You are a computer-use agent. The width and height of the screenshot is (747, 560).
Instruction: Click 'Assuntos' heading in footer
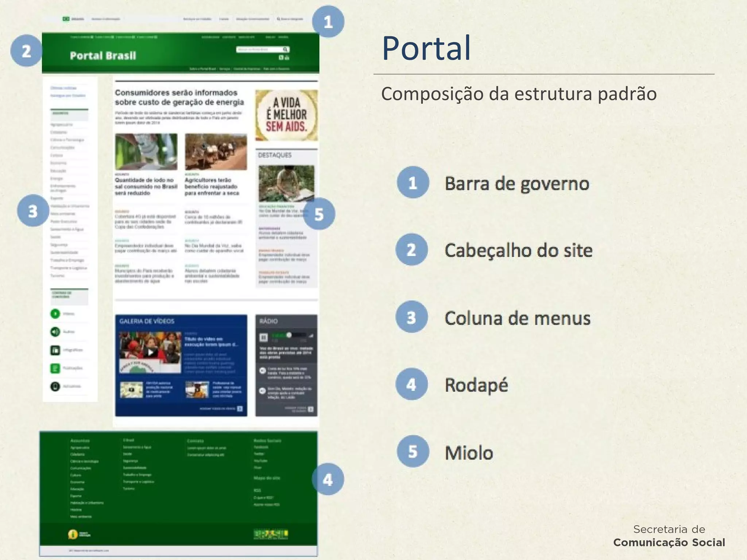coord(80,441)
